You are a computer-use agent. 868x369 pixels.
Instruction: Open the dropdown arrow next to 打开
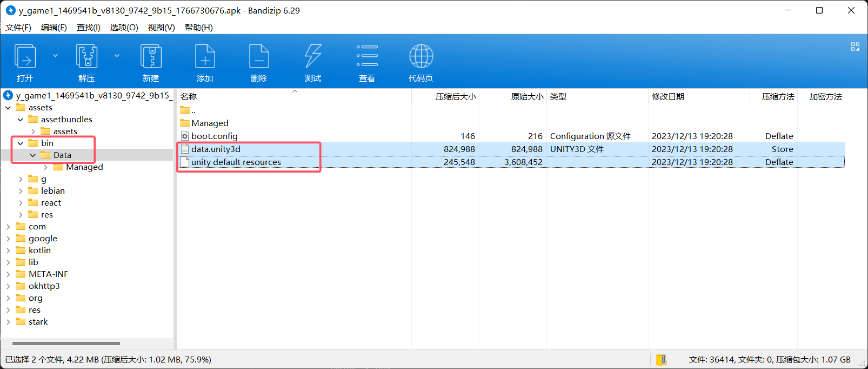tap(55, 56)
